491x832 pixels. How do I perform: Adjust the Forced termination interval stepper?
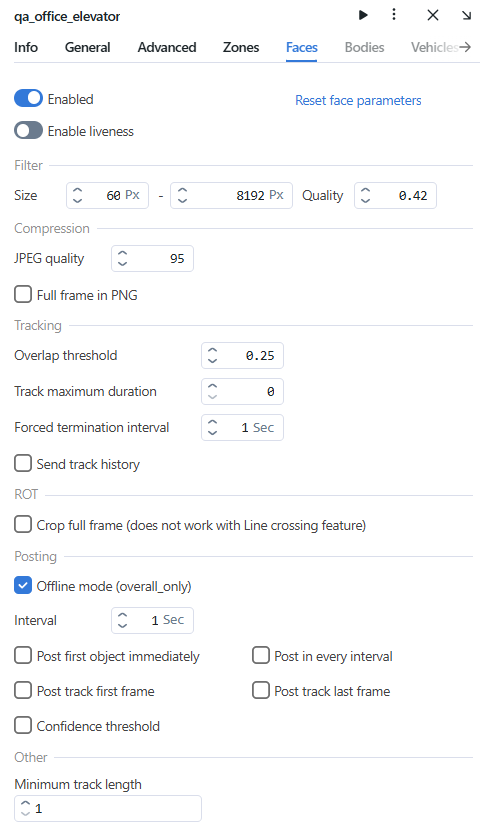(213, 427)
